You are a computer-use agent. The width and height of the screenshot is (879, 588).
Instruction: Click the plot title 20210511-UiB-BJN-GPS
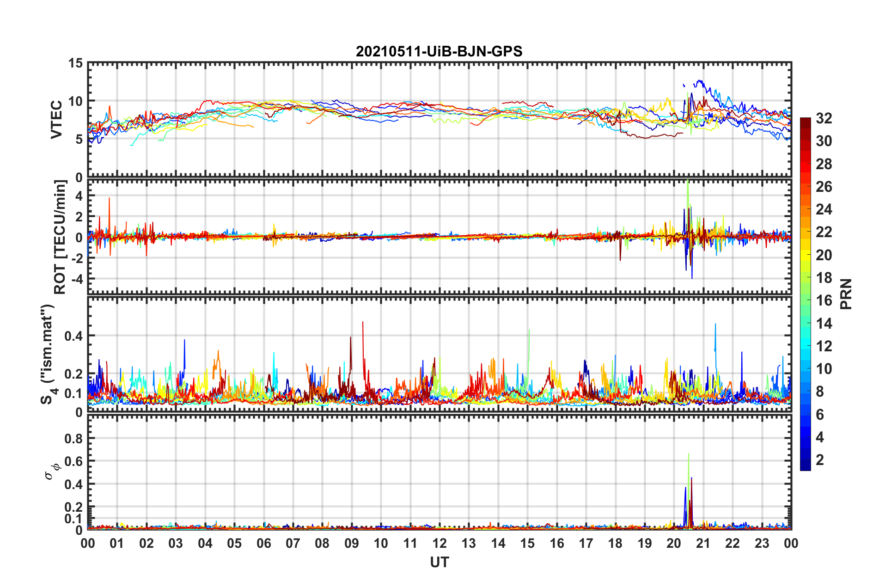tap(439, 51)
